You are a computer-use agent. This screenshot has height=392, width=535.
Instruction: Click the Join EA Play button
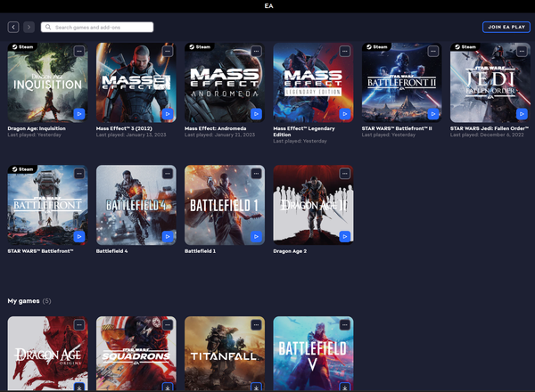tap(506, 27)
